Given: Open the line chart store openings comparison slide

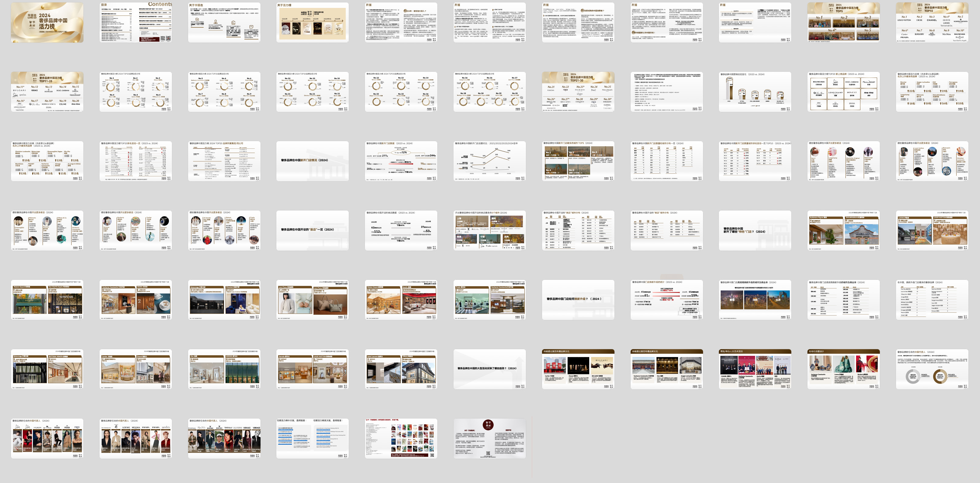Looking at the screenshot, I should coord(489,161).
